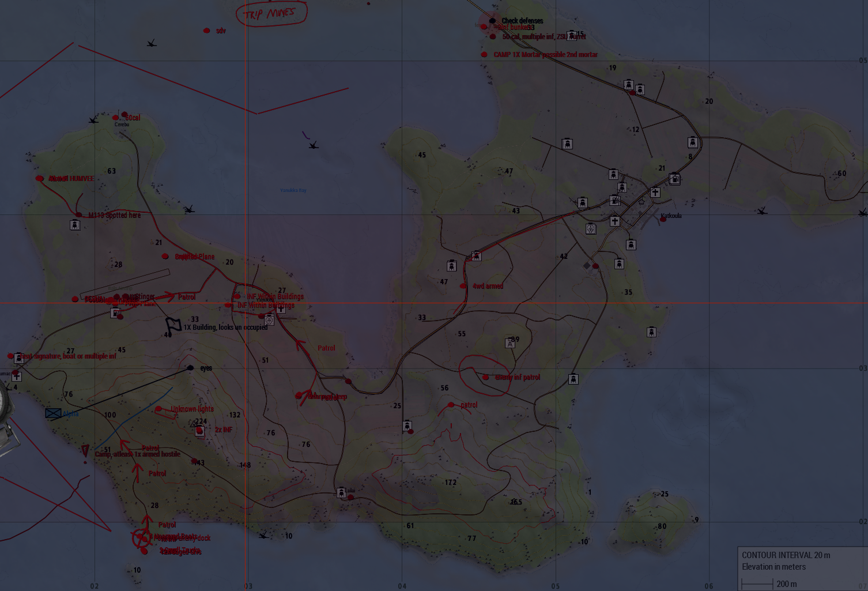
Task: Click the CONTOUR INTERVAL 20 m legend text
Action: pos(786,555)
